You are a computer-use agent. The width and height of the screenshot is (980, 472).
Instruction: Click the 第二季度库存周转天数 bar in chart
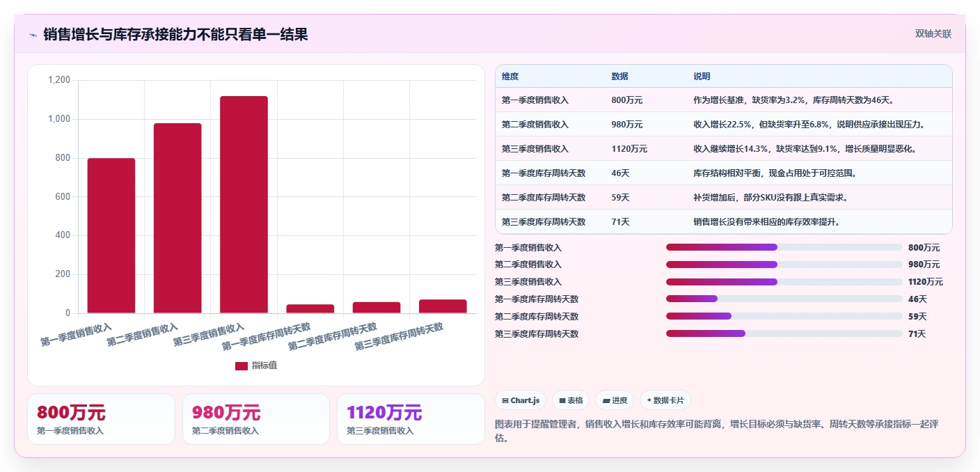coord(377,307)
